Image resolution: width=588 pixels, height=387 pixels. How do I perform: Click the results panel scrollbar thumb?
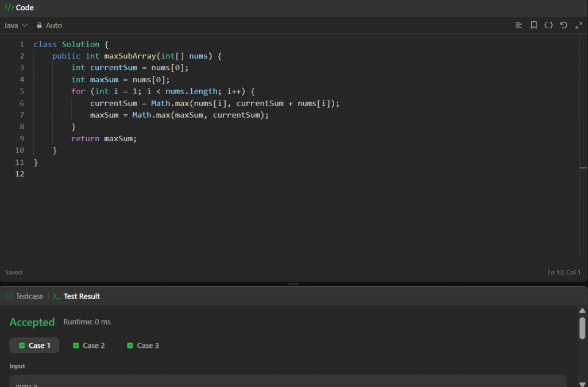pyautogui.click(x=582, y=328)
